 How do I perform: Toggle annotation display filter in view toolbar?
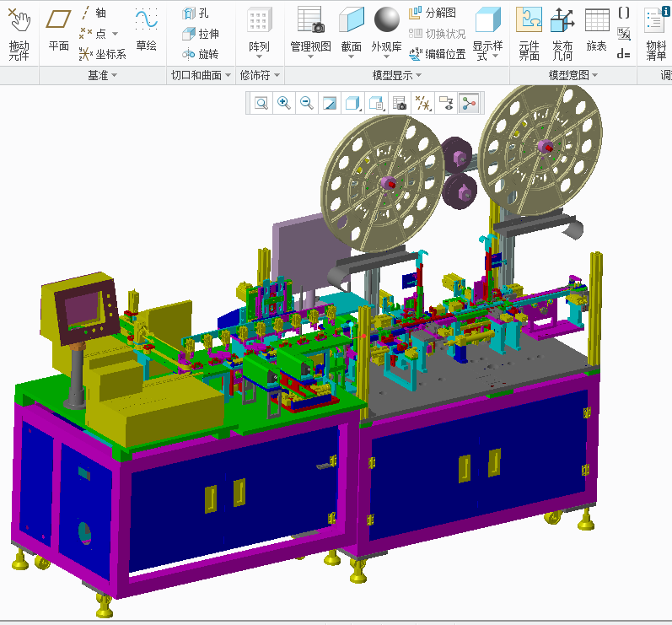(x=446, y=104)
